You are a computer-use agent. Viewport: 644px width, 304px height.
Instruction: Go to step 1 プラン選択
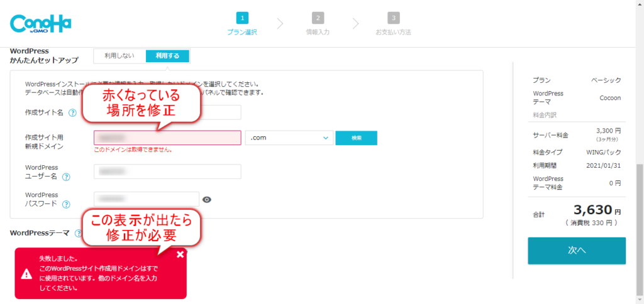point(242,24)
